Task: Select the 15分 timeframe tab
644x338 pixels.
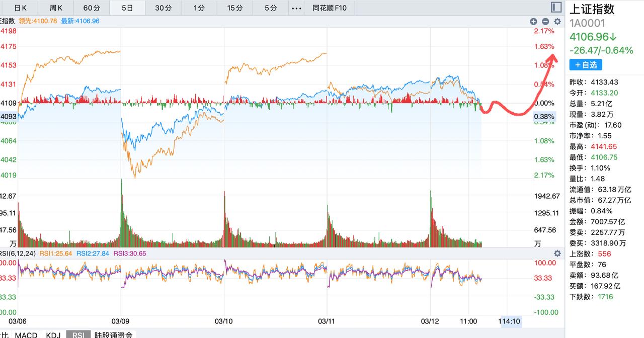Action: [x=235, y=8]
